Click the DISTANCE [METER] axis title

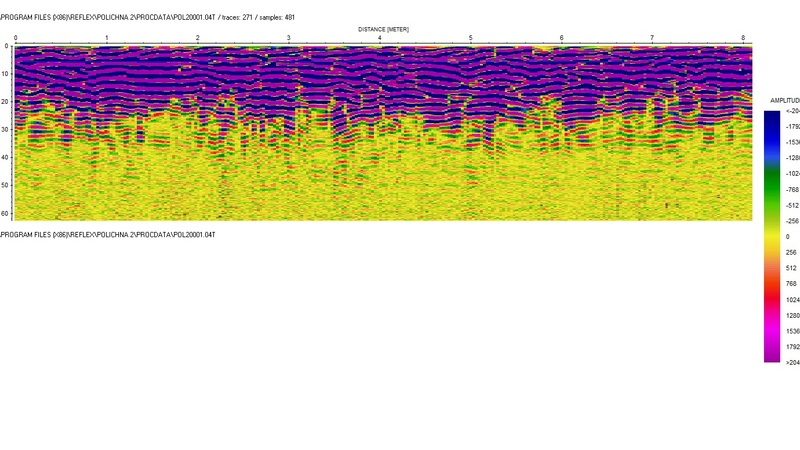383,30
